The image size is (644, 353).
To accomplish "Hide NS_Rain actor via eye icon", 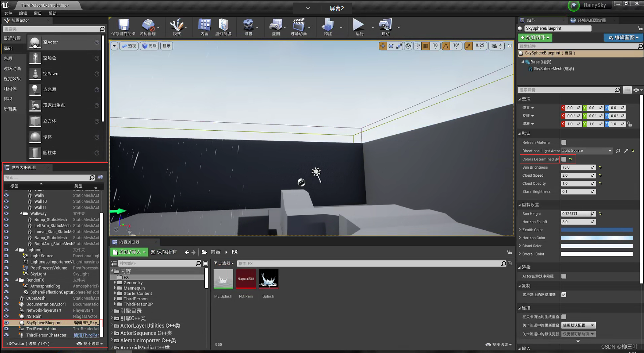I will [x=6, y=316].
